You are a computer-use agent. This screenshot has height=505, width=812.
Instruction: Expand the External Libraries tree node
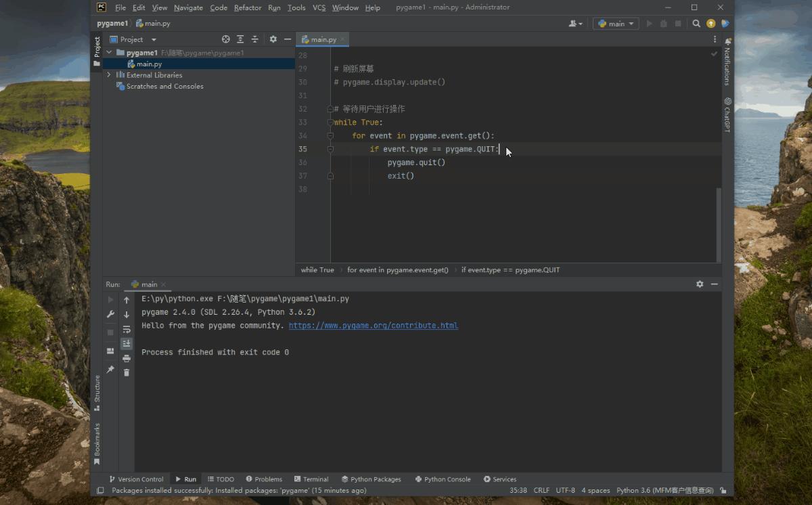coord(109,75)
